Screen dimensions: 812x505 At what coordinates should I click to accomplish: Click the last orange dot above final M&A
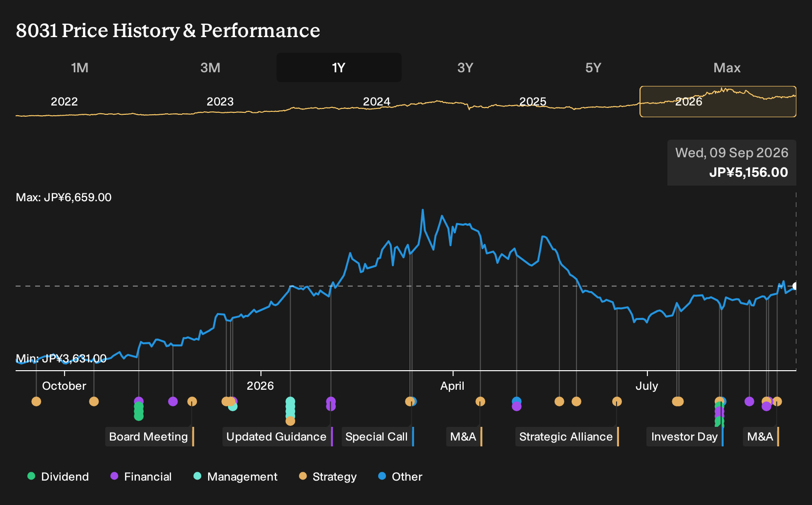[x=777, y=401]
